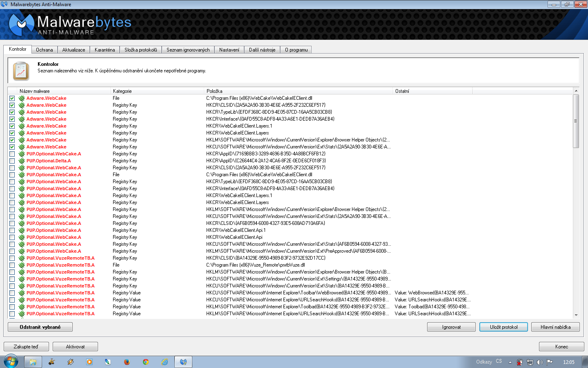
Task: Click path C:\Program Files (x86)\Vuze_Remote\prxtbVuze.dll
Action: (256, 265)
